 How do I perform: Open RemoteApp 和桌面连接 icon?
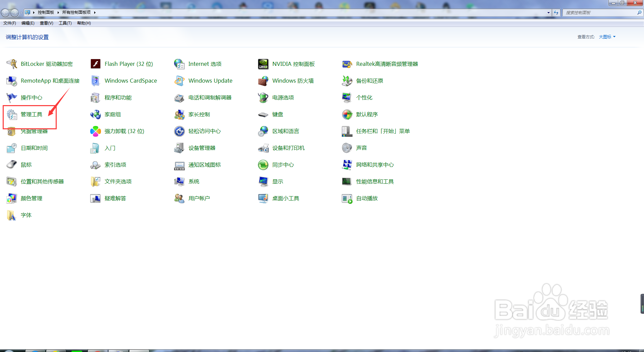pyautogui.click(x=12, y=81)
